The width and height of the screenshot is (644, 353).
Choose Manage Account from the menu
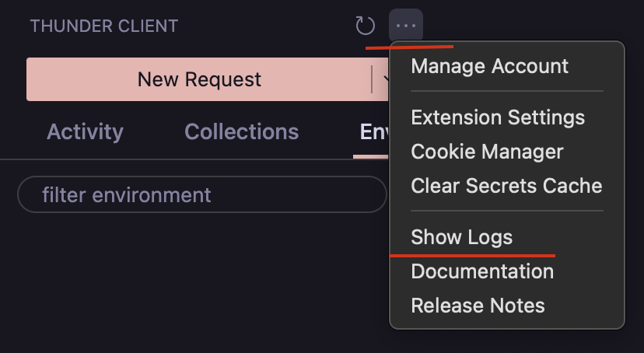click(490, 66)
